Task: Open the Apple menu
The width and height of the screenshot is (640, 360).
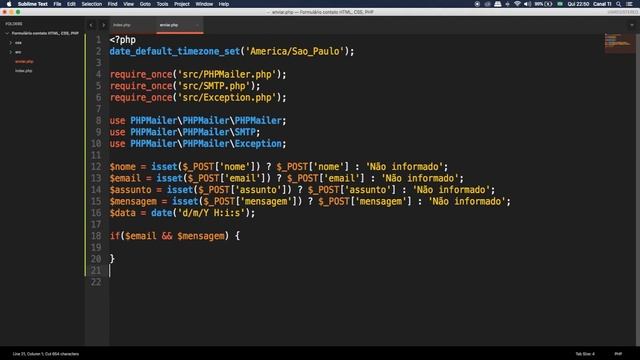Action: 9,4
